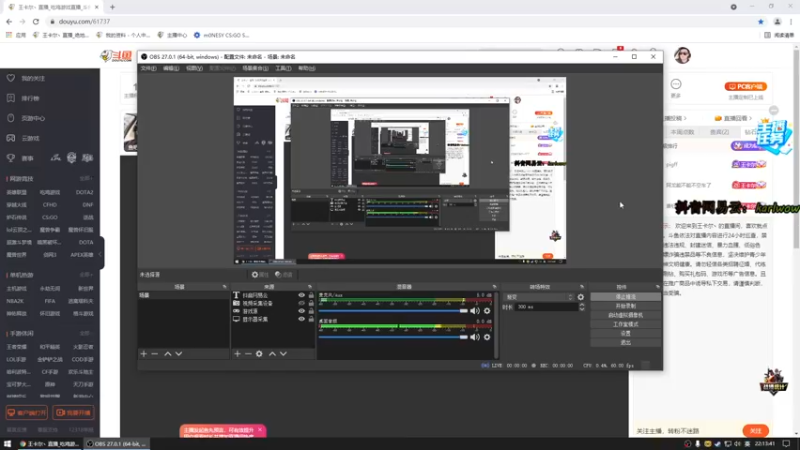
Task: Start the virtual camera button in OBS
Action: click(x=626, y=315)
